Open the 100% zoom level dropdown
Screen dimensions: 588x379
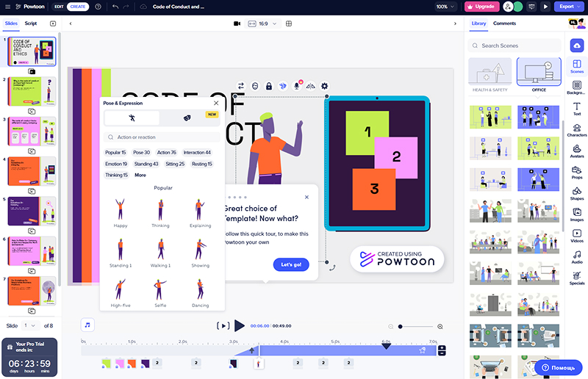point(444,7)
